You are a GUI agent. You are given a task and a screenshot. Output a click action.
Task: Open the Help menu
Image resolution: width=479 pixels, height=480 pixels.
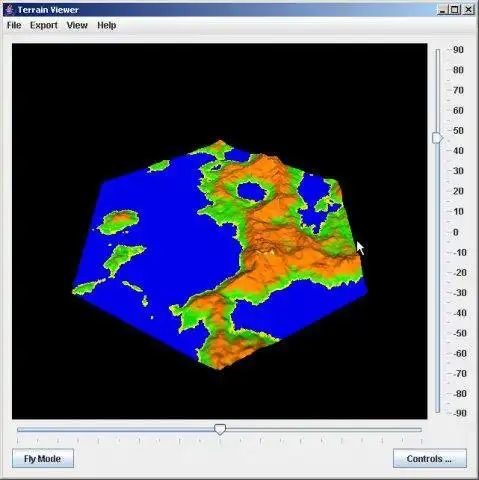click(x=107, y=25)
